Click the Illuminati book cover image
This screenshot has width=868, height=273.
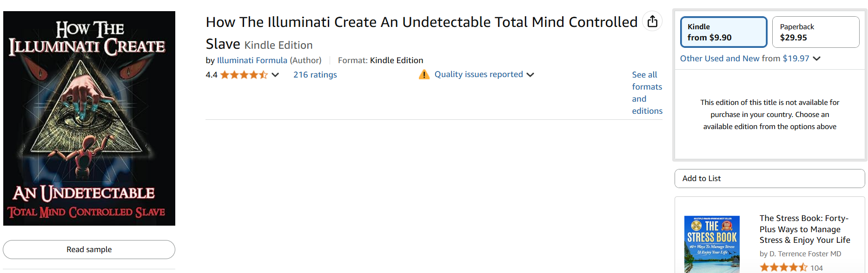pyautogui.click(x=89, y=118)
